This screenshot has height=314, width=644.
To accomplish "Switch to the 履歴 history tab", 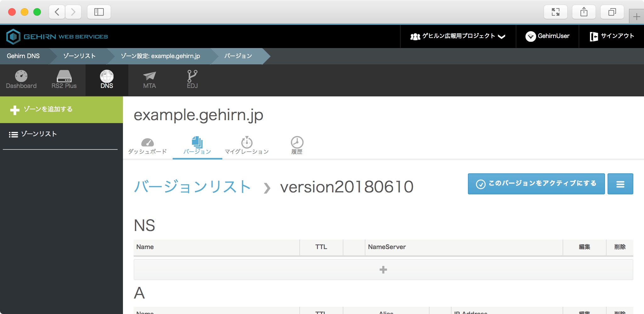I will pyautogui.click(x=297, y=146).
